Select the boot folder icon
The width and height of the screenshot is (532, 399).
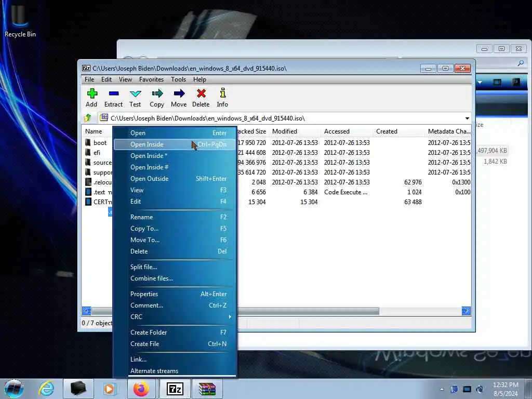[x=88, y=142]
